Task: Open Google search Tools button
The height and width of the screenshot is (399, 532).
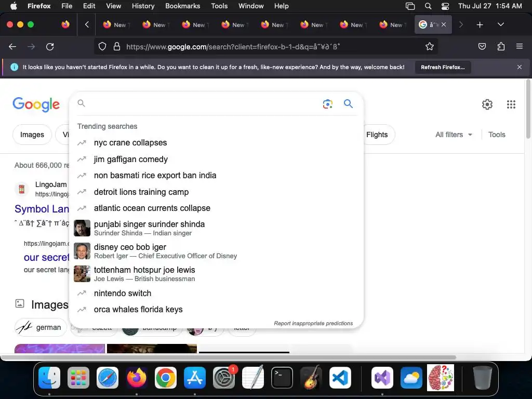Action: [x=496, y=135]
